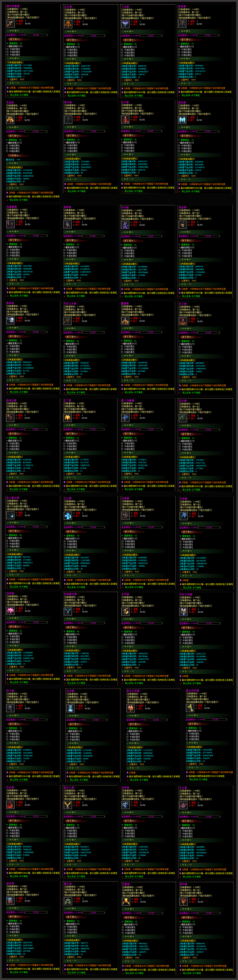This screenshot has height=980, width=238.
Task: Click the 究极比多兽 card title
Action: point(70,304)
